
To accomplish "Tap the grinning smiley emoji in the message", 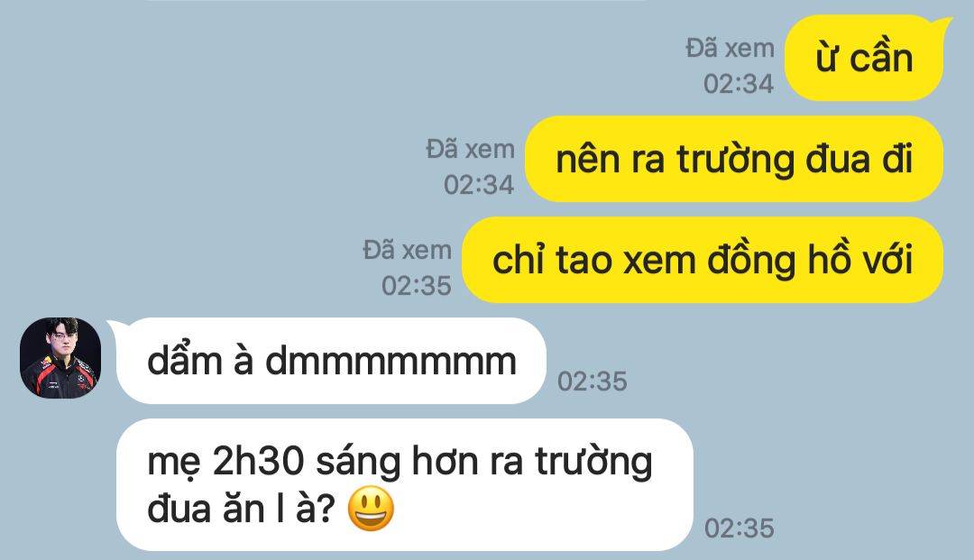I will click(x=371, y=509).
